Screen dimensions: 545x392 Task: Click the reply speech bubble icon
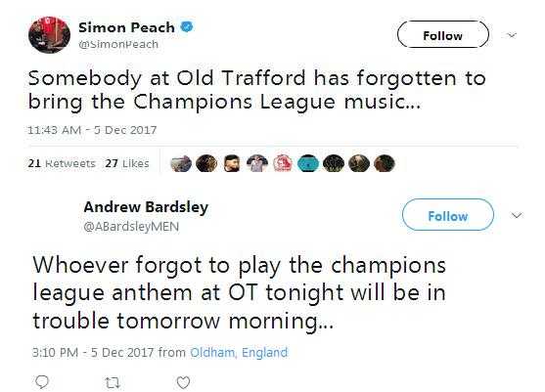tap(42, 382)
